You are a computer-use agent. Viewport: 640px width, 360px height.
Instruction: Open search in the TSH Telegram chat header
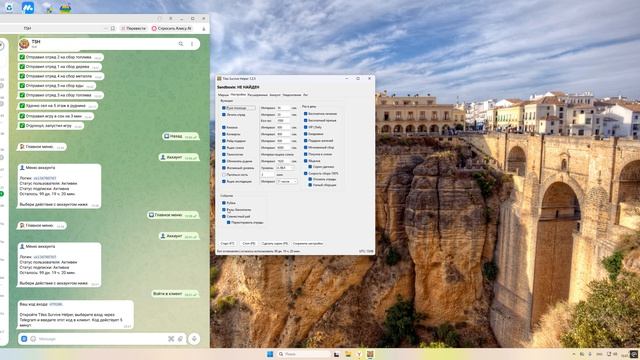181,44
